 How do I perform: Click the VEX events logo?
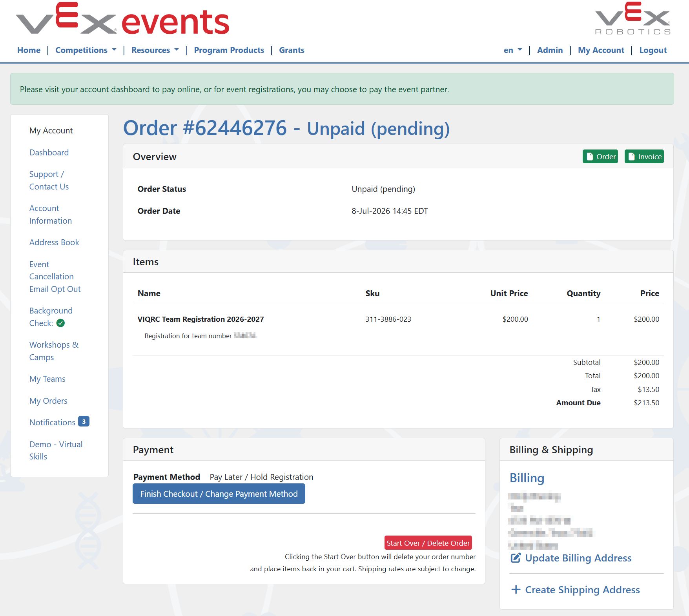coord(123,19)
